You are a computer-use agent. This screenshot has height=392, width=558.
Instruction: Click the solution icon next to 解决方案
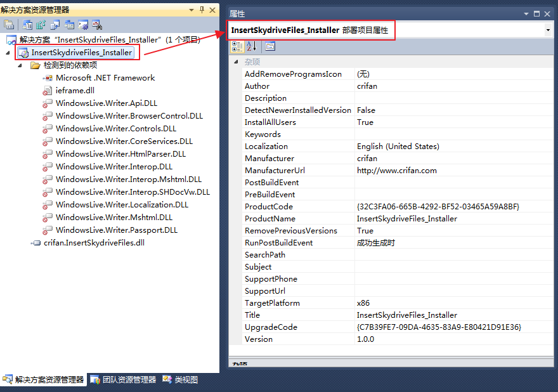pyautogui.click(x=11, y=40)
